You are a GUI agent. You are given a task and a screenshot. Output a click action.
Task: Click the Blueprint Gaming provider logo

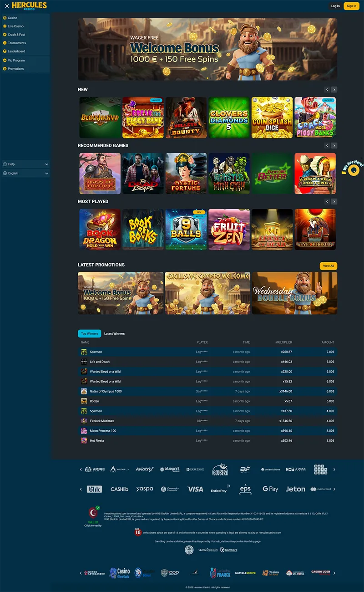coord(170,469)
